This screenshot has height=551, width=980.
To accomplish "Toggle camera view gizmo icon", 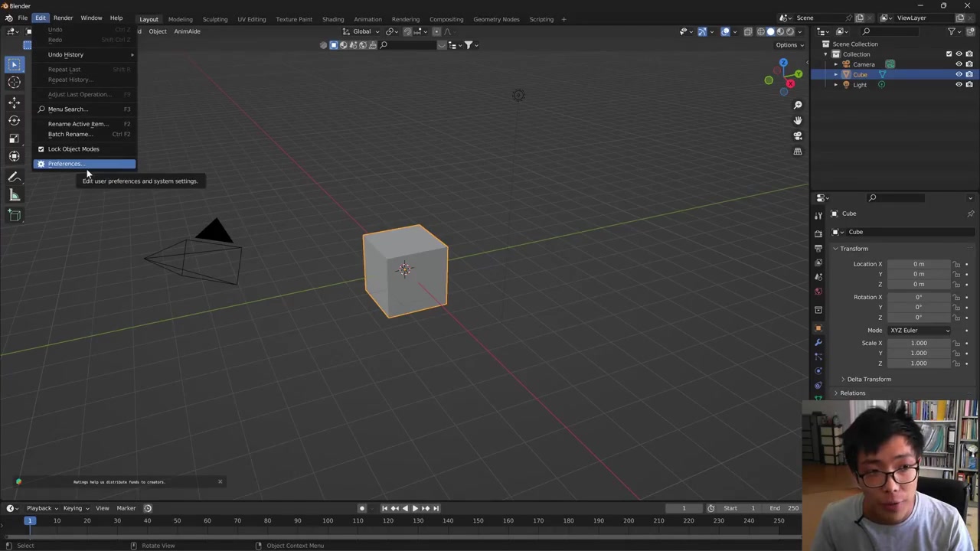I will 797,135.
